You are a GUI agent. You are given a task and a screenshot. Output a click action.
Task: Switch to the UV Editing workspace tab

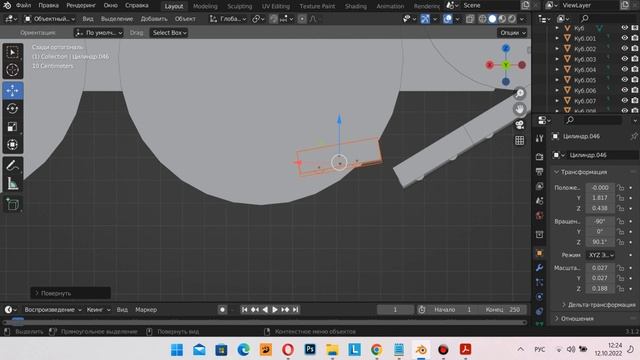pyautogui.click(x=276, y=6)
